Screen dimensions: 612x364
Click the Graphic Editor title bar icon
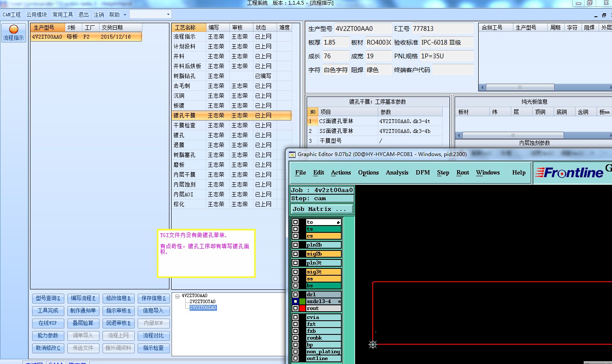pos(292,154)
